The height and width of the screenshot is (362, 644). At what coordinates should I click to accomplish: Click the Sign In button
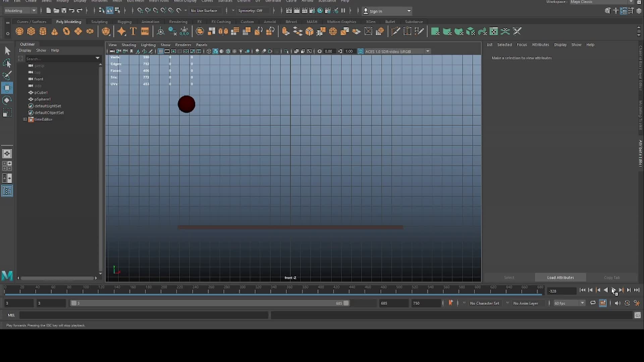coord(376,11)
